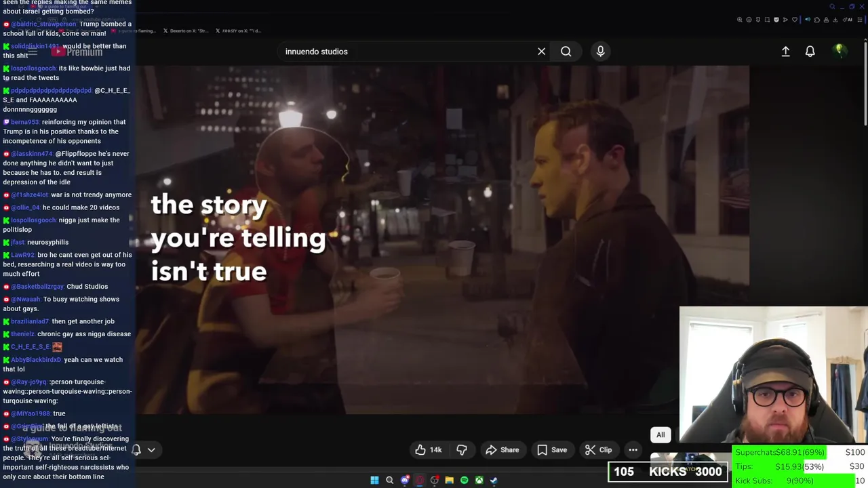
Task: Open OBS Studio from the taskbar
Action: [x=435, y=480]
